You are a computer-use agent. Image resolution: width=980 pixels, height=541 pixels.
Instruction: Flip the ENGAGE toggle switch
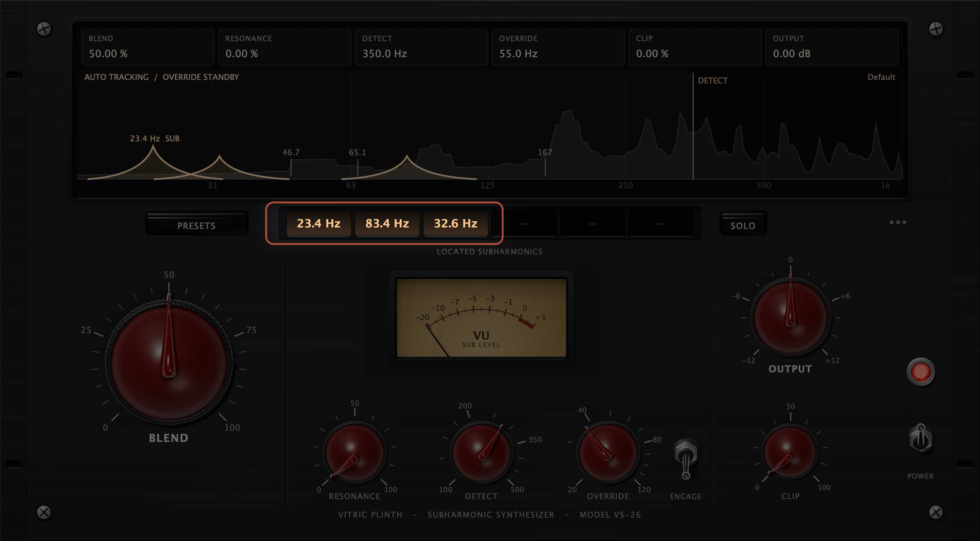[686, 459]
